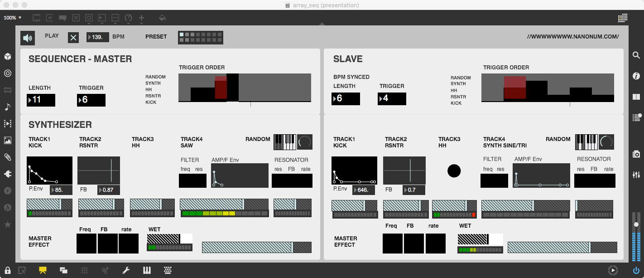Open the Plug-ins browser plug icon
This screenshot has height=278, width=644.
tap(8, 174)
